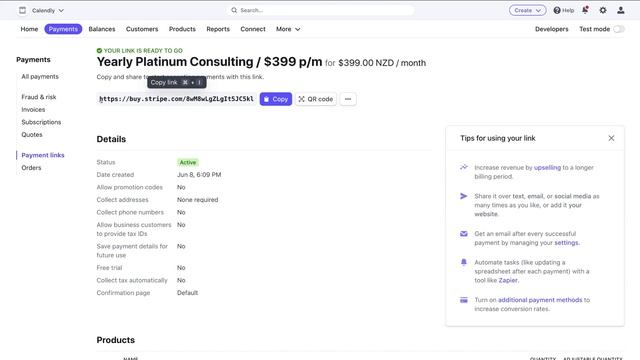Click the Calendly account logo icon

tap(22, 10)
